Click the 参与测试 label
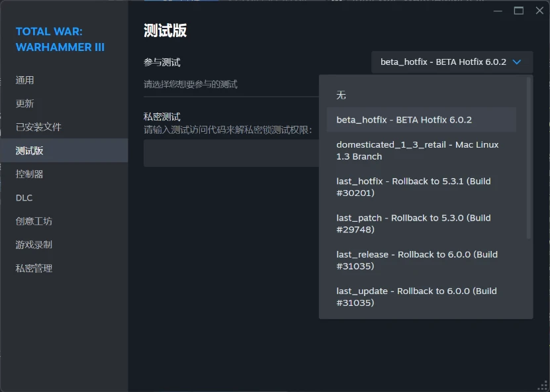The image size is (550, 392). (x=162, y=62)
